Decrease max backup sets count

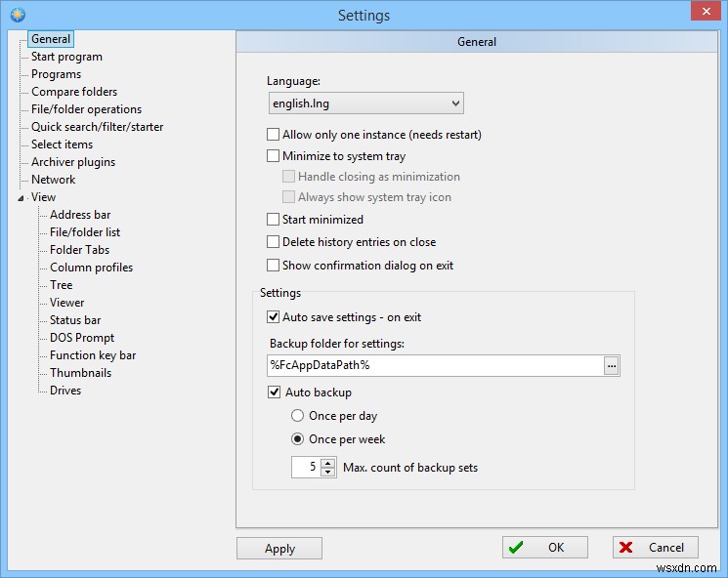point(328,472)
